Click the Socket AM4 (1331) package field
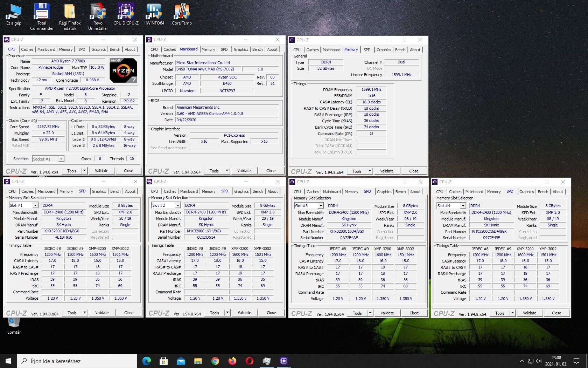Screen dimensions: 588x368 pos(68,74)
